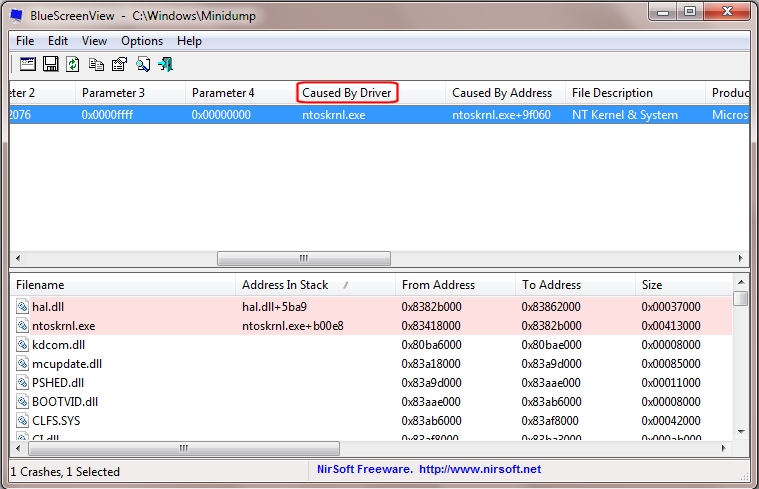Click the Find magnifier toolbar icon
The image size is (759, 489).
tap(142, 64)
